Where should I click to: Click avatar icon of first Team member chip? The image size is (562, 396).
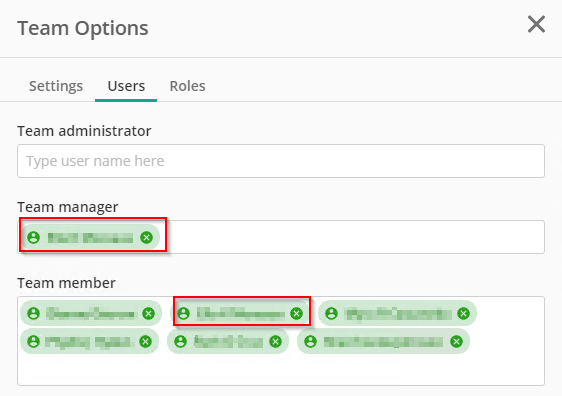34,314
